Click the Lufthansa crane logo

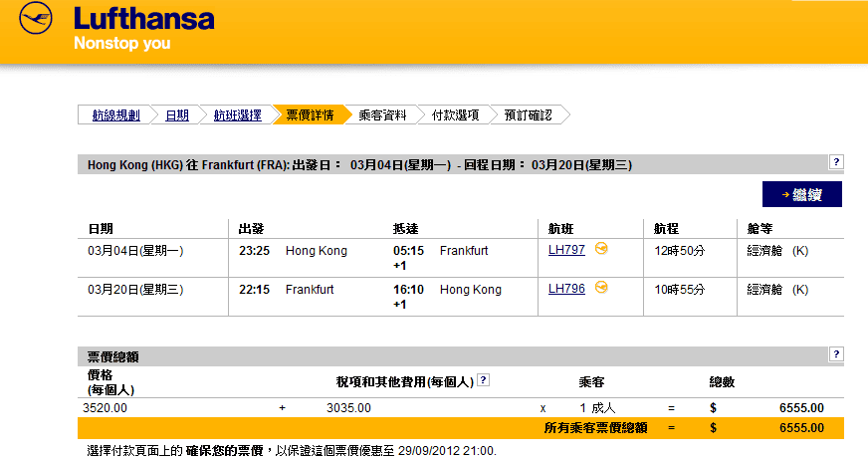point(35,19)
